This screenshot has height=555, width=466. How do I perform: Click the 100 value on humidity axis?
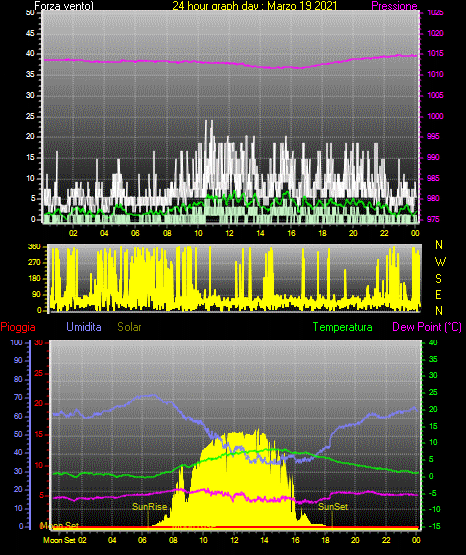pyautogui.click(x=17, y=343)
